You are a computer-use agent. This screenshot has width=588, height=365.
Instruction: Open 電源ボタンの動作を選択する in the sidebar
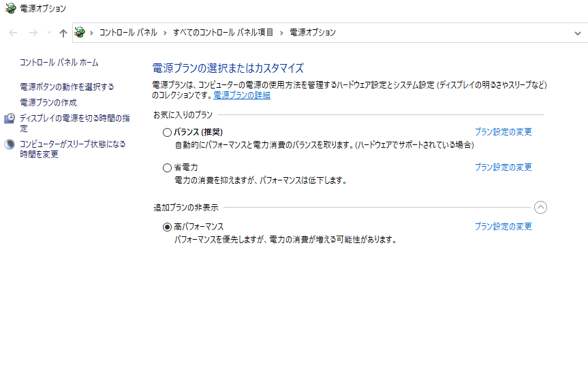click(67, 87)
